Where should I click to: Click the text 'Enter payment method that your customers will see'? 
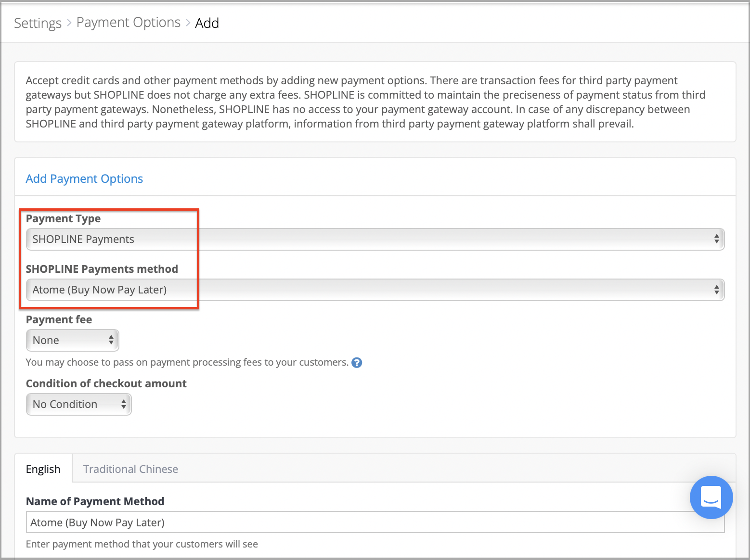coord(142,544)
